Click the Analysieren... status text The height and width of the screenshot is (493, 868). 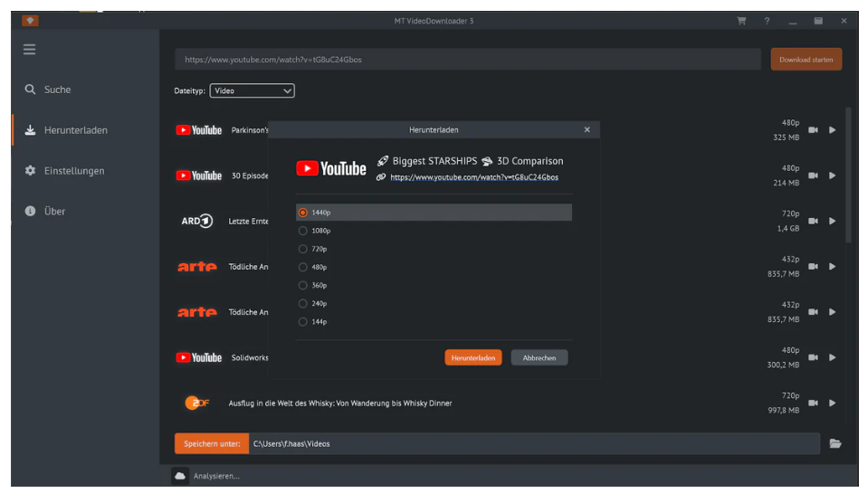[216, 476]
